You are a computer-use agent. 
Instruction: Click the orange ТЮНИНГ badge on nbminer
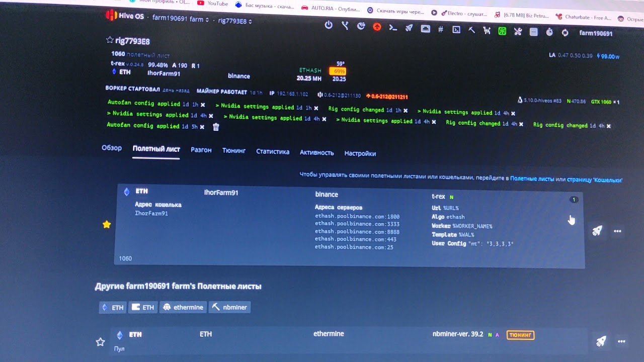click(520, 335)
